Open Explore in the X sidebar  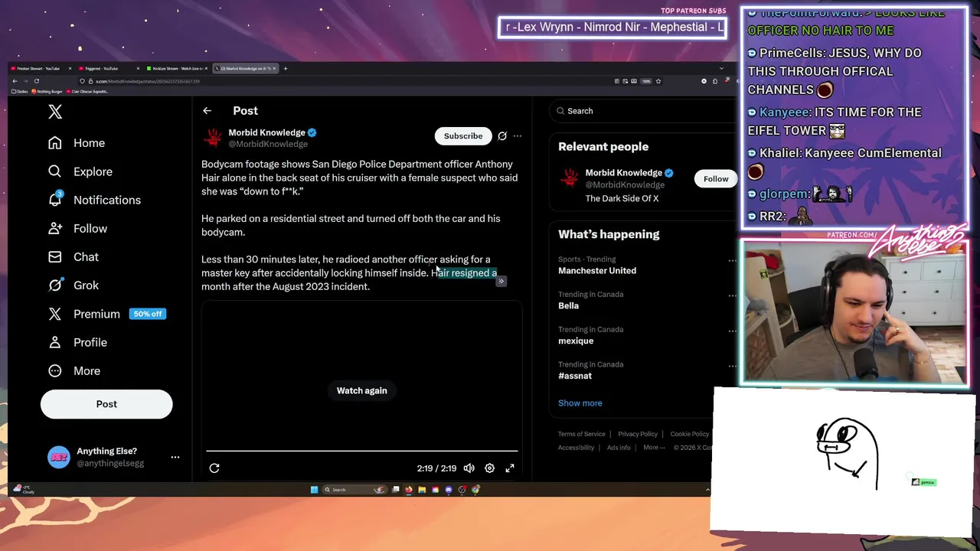coord(80,171)
